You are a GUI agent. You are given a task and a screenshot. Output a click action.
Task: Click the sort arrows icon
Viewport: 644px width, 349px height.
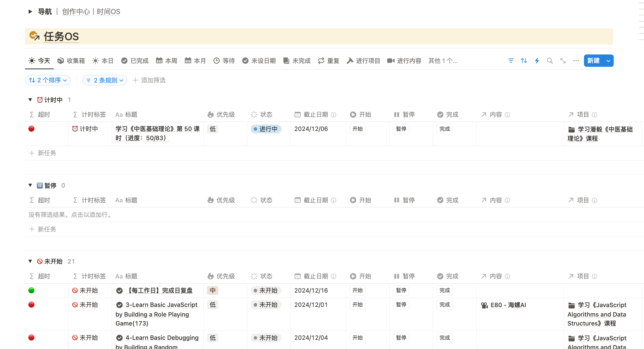tap(524, 61)
